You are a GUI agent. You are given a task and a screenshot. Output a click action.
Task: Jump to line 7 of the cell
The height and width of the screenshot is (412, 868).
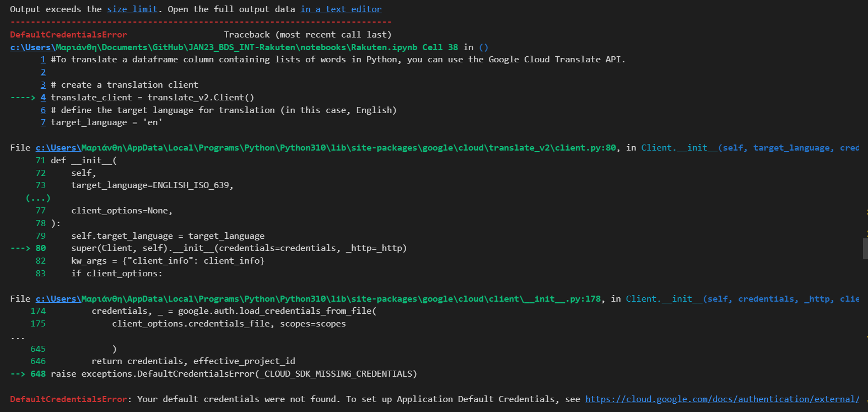pyautogui.click(x=43, y=122)
